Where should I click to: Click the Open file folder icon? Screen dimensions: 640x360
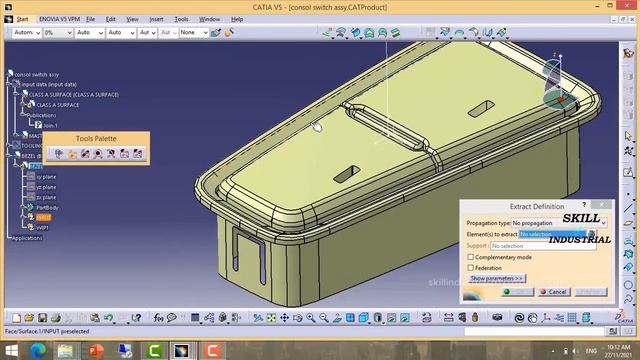[x=29, y=318]
